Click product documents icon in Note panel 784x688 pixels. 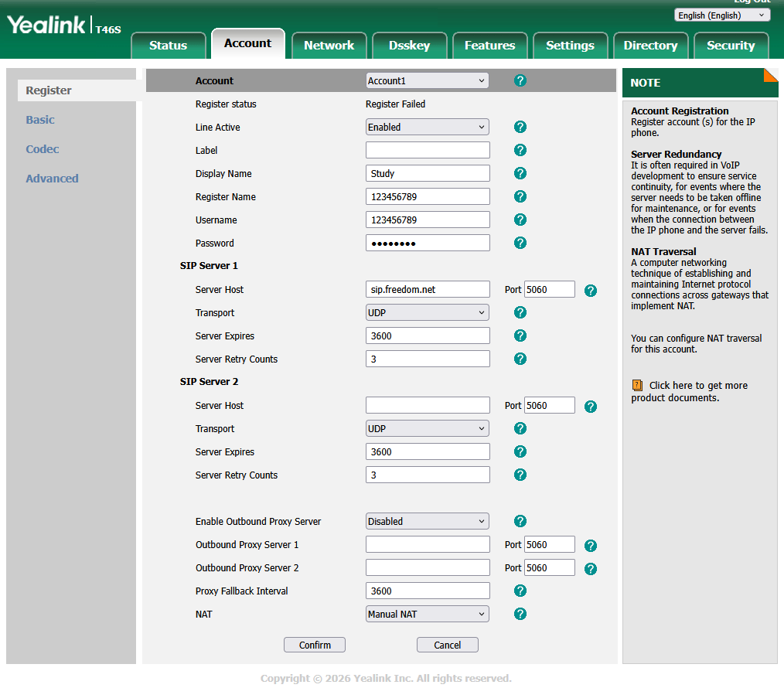point(637,385)
